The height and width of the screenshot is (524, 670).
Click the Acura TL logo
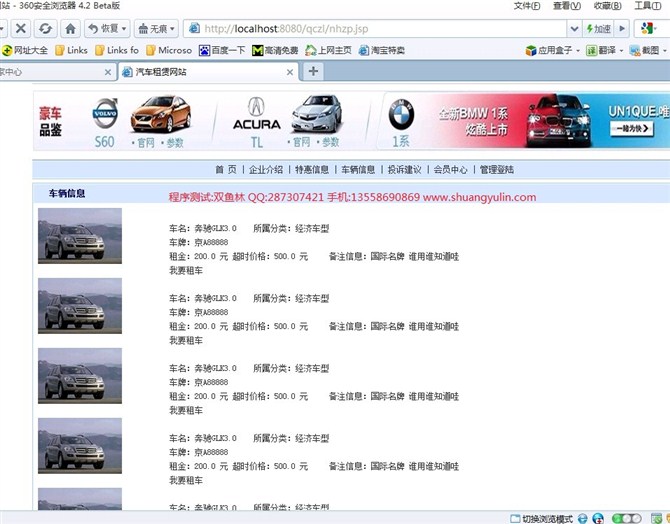(x=256, y=114)
